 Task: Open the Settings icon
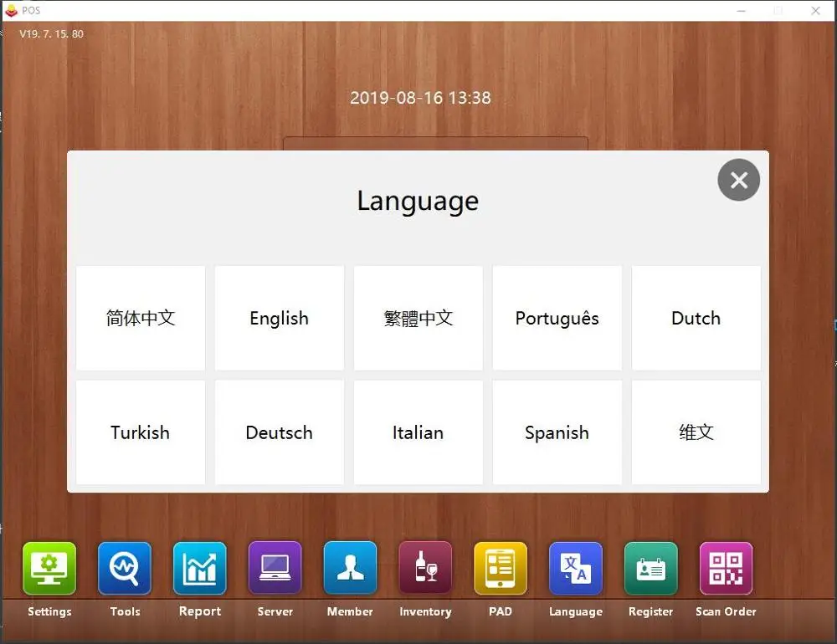point(49,568)
